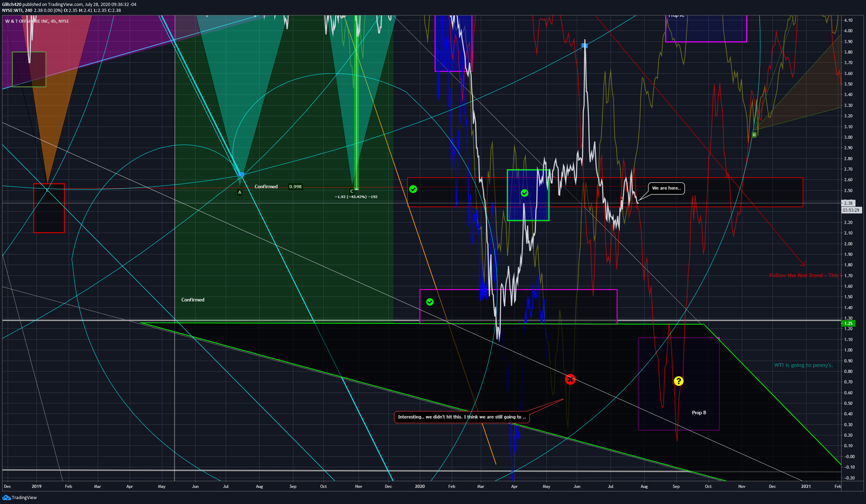Click the blue square marker at the June spike
The image size is (866, 504).
pyautogui.click(x=585, y=45)
